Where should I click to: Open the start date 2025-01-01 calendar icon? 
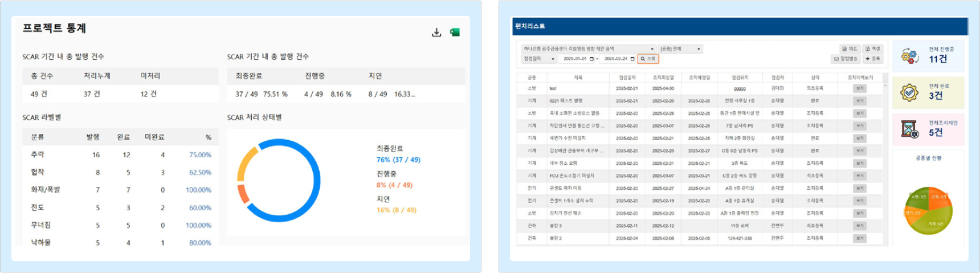(x=591, y=59)
